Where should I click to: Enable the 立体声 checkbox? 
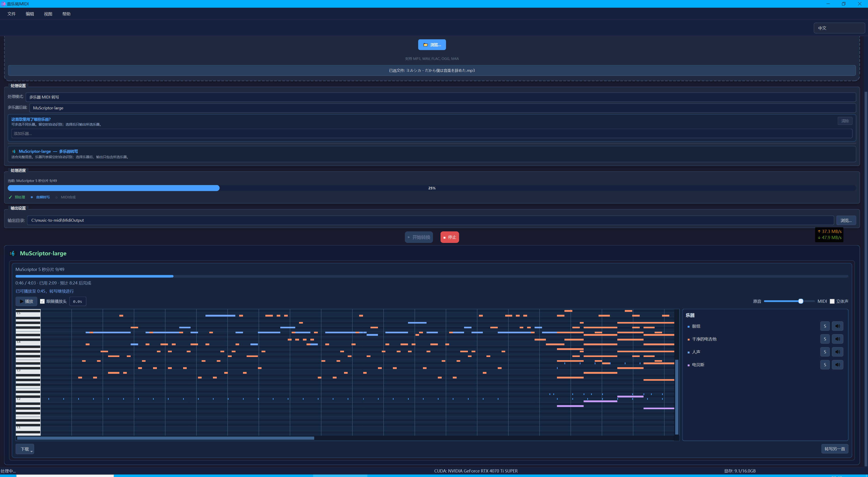[832, 301]
